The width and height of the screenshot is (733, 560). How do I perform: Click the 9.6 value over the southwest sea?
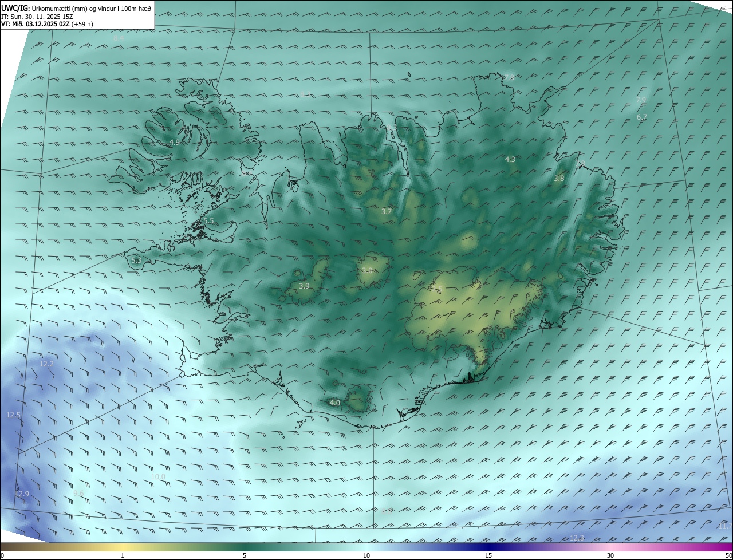tap(78, 493)
